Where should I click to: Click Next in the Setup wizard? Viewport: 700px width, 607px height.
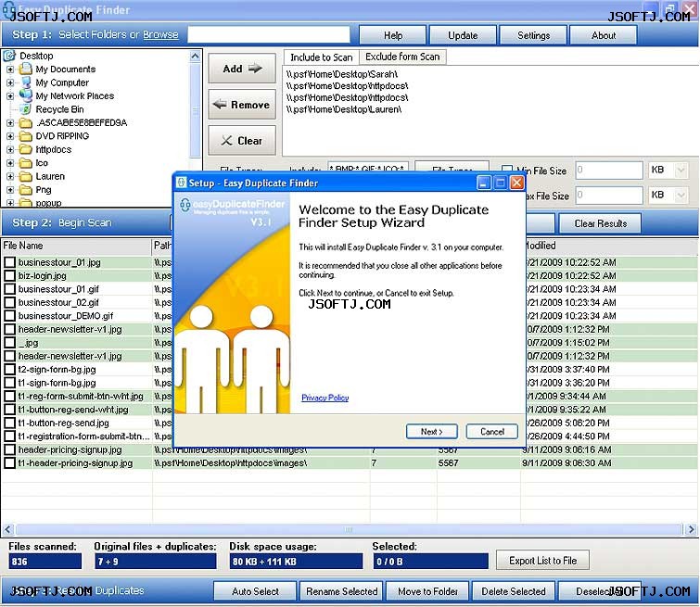tap(432, 432)
